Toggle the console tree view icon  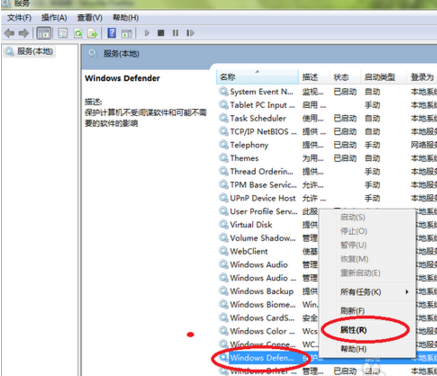point(44,33)
